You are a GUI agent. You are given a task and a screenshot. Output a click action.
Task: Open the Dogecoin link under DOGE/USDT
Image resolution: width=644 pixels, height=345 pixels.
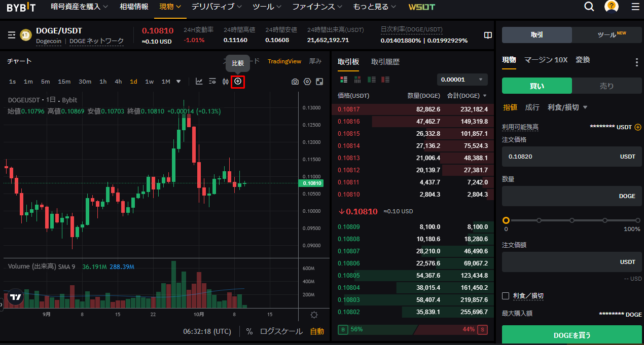(x=49, y=41)
